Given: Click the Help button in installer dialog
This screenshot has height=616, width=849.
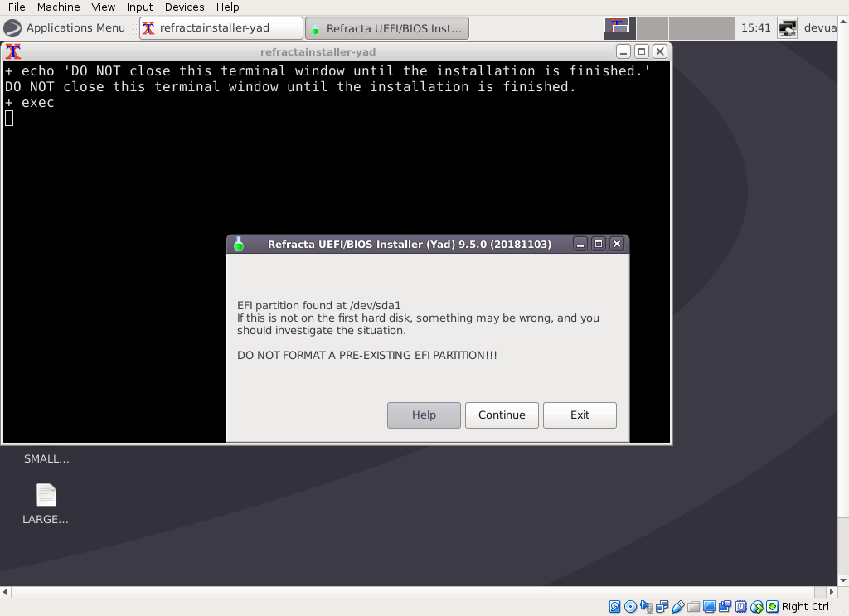Looking at the screenshot, I should [424, 415].
